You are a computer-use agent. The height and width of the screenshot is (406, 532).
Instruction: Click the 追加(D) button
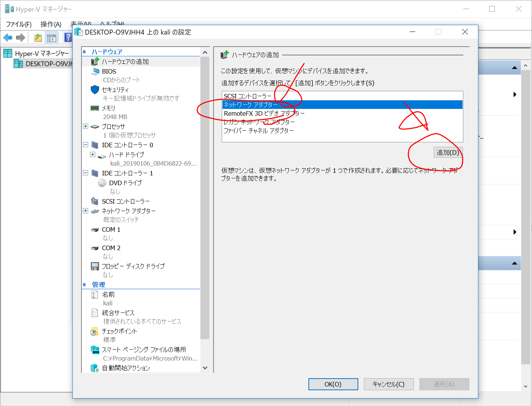click(448, 152)
